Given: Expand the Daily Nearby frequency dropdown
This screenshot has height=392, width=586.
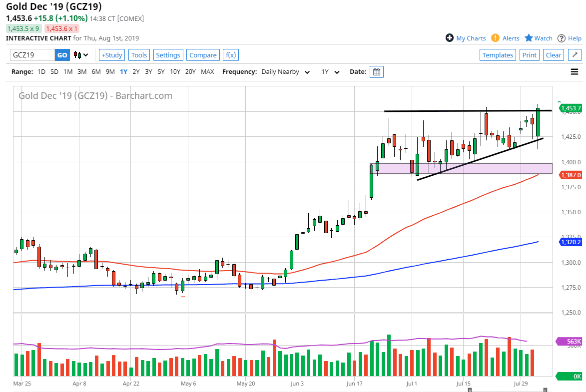Looking at the screenshot, I should tap(285, 72).
